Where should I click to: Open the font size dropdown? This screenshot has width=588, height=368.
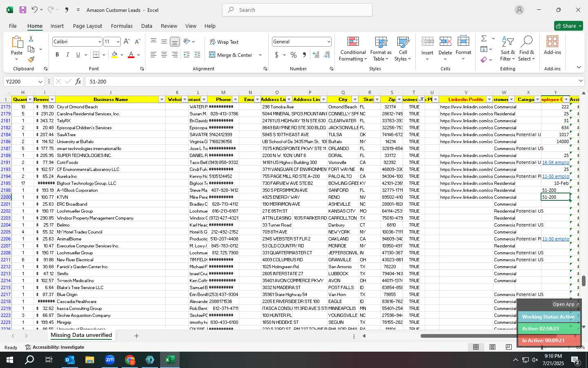click(x=118, y=42)
